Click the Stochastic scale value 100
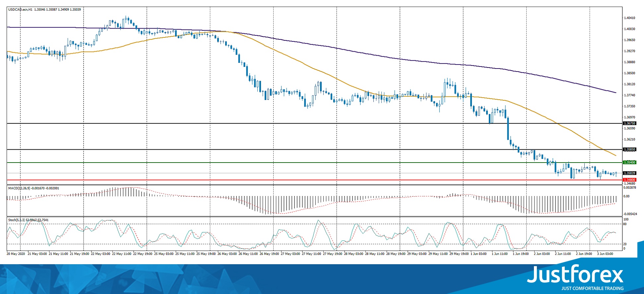Viewport: 644px width, 294px height. coord(626,220)
